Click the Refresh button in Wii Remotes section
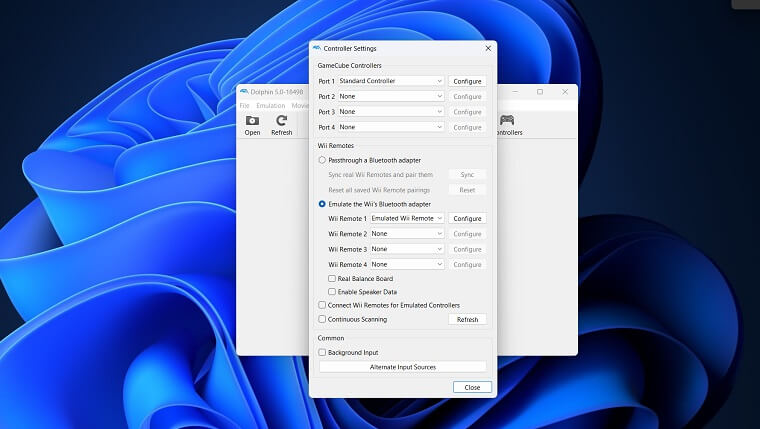 pyautogui.click(x=467, y=319)
